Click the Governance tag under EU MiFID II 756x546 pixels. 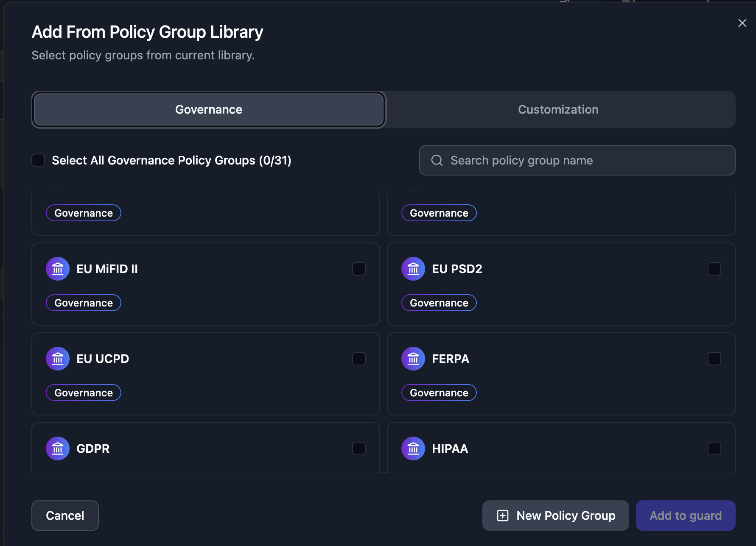(84, 303)
